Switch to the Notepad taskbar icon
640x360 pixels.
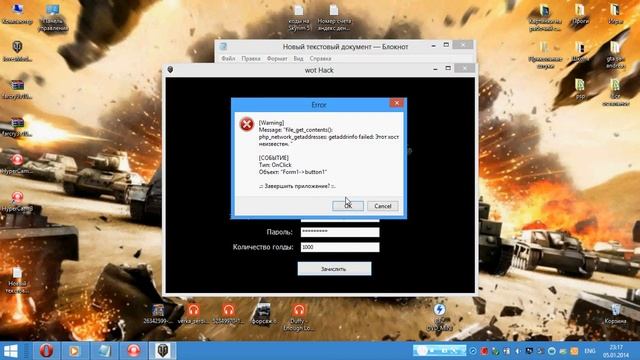click(104, 351)
